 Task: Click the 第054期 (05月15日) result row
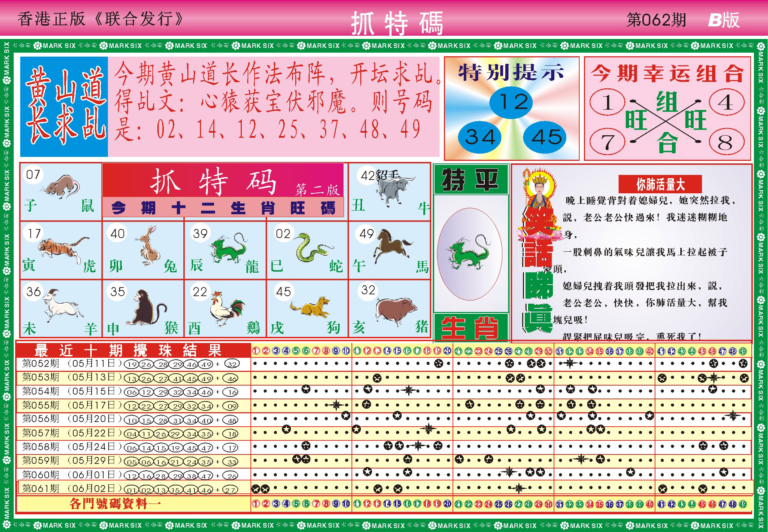384,391
